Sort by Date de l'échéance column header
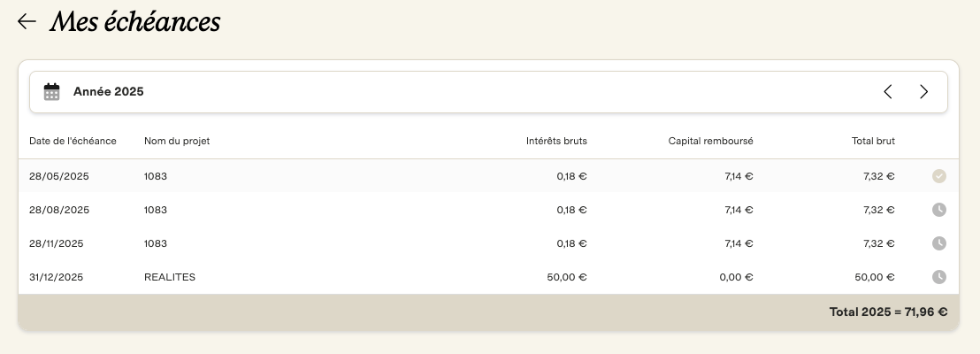The width and height of the screenshot is (980, 354). click(73, 142)
